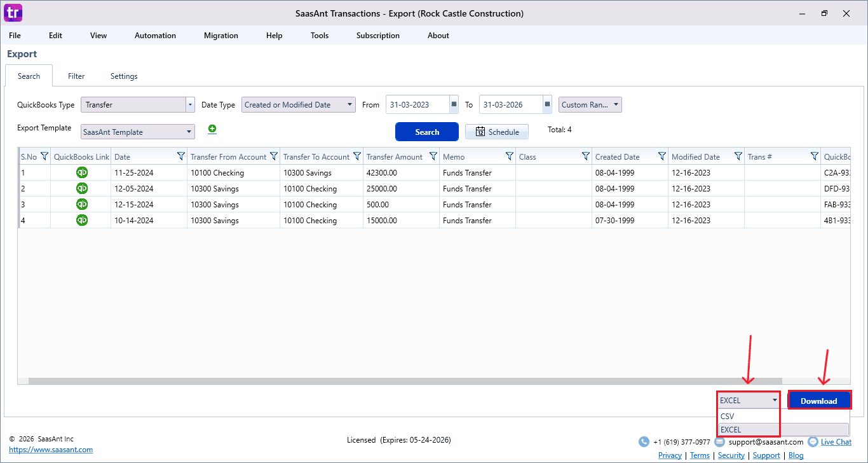This screenshot has width=868, height=463.
Task: Open the saasant.com website link
Action: (x=51, y=450)
